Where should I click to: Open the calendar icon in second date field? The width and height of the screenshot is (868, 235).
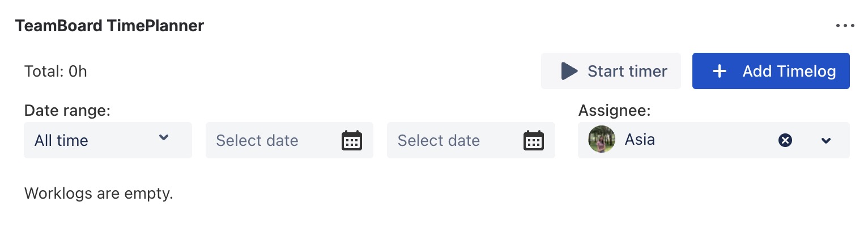(x=533, y=140)
